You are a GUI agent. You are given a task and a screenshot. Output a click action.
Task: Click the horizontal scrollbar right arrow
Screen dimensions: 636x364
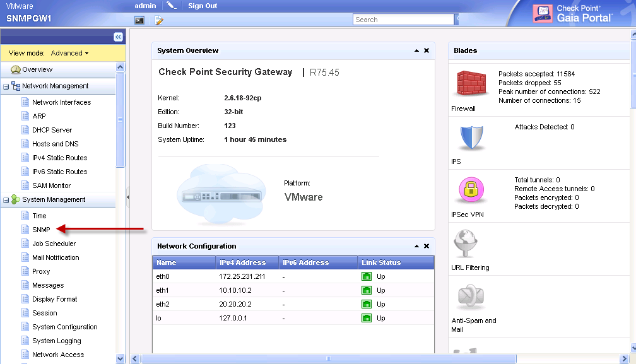coord(625,359)
